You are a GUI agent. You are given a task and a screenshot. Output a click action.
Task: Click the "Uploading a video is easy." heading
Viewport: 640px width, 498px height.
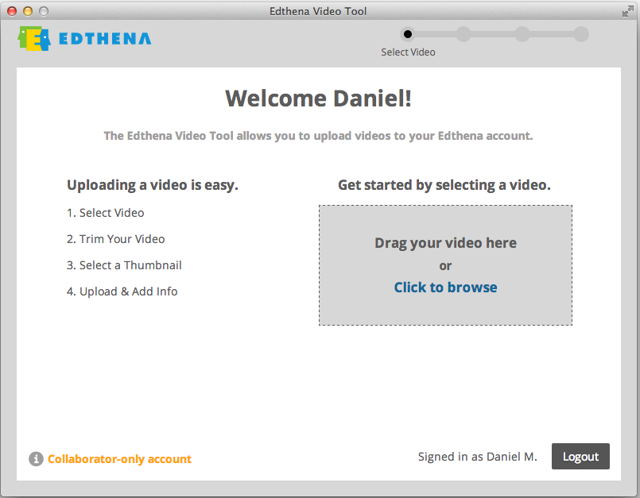pos(152,185)
